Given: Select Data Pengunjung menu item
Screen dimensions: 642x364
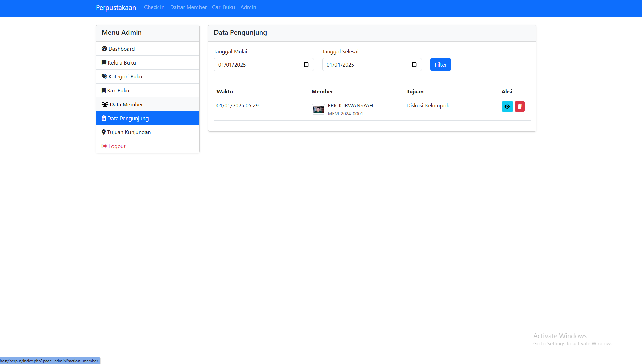Looking at the screenshot, I should click(148, 118).
